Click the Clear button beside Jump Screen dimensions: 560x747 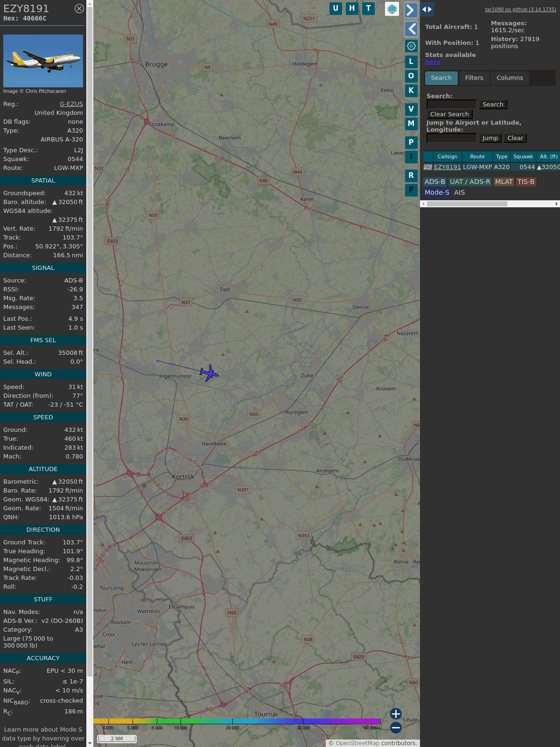pos(515,138)
